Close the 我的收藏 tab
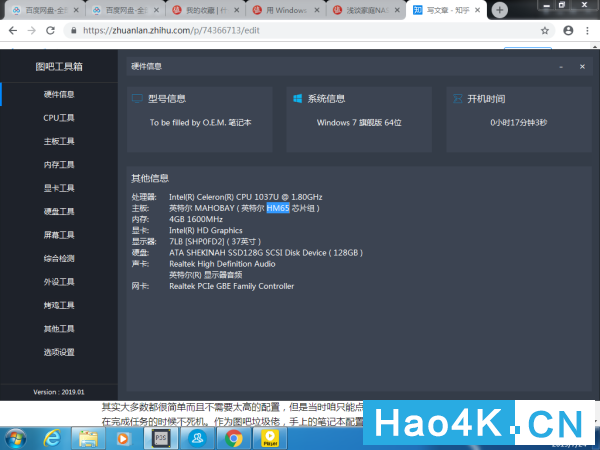Image resolution: width=600 pixels, height=450 pixels. coord(236,10)
